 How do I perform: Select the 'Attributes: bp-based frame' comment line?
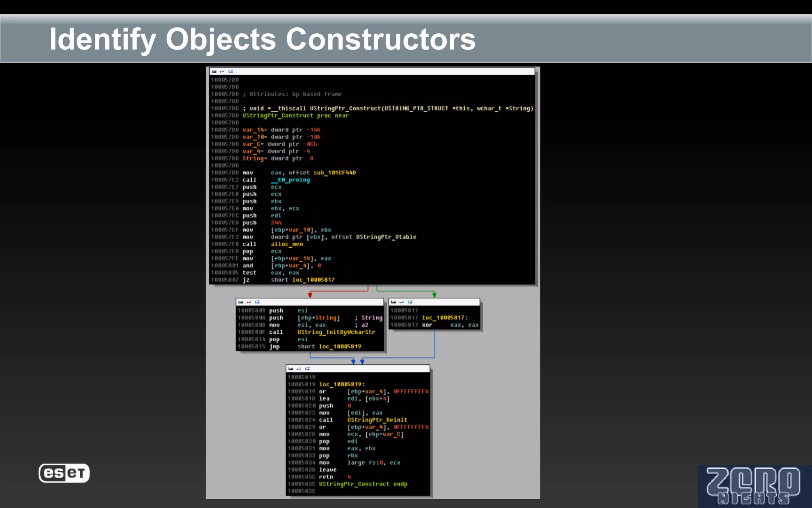coord(292,94)
